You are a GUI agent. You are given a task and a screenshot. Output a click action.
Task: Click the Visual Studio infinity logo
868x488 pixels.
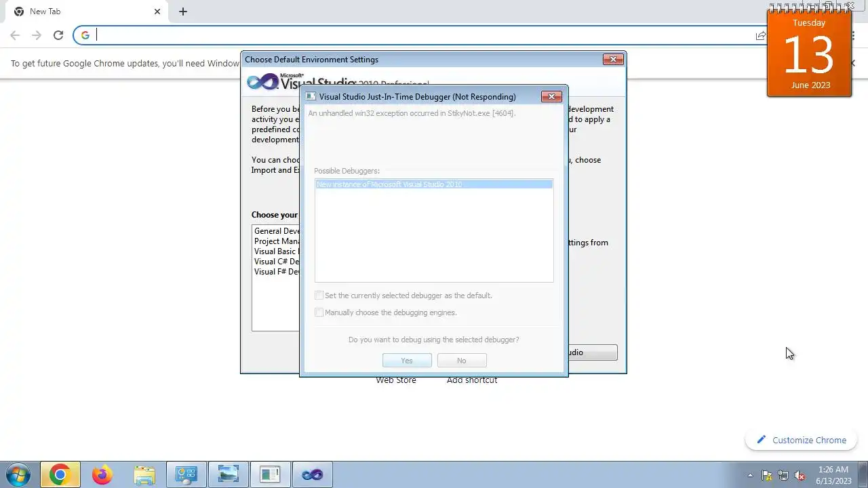(x=262, y=82)
